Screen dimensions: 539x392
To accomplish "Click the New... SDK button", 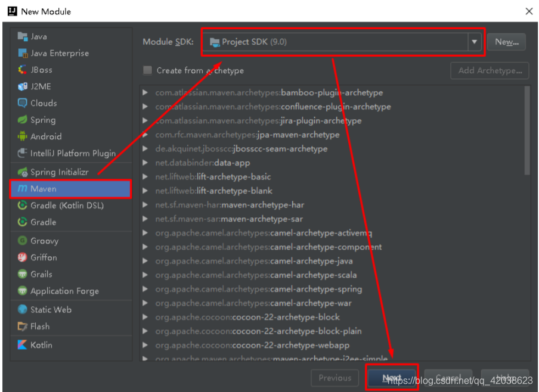I will [x=506, y=42].
